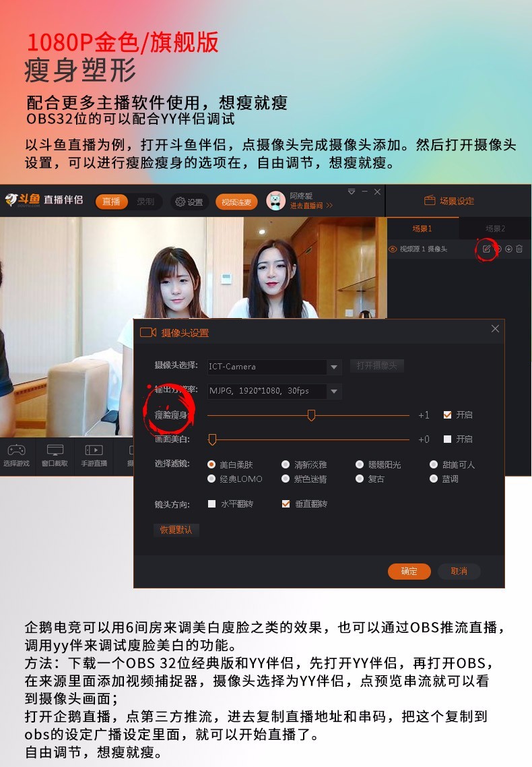Click the +0 画面美白 value
This screenshot has height=767, width=532.
(424, 439)
